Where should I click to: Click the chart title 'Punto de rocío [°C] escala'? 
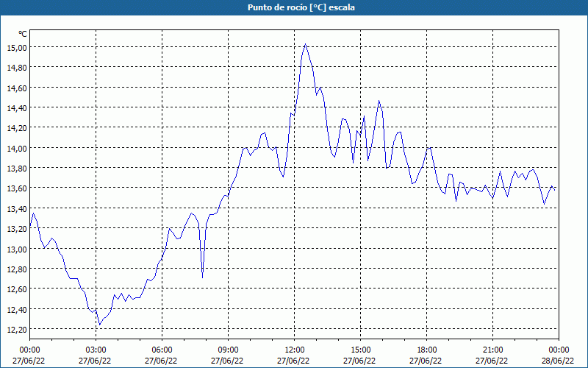(x=301, y=7)
